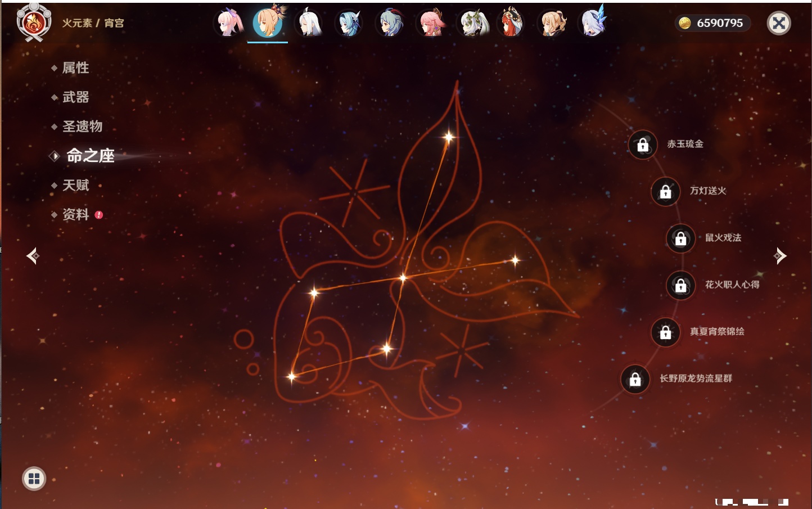This screenshot has width=812, height=509.
Task: Switch to Eula's character portrait
Action: 349,24
